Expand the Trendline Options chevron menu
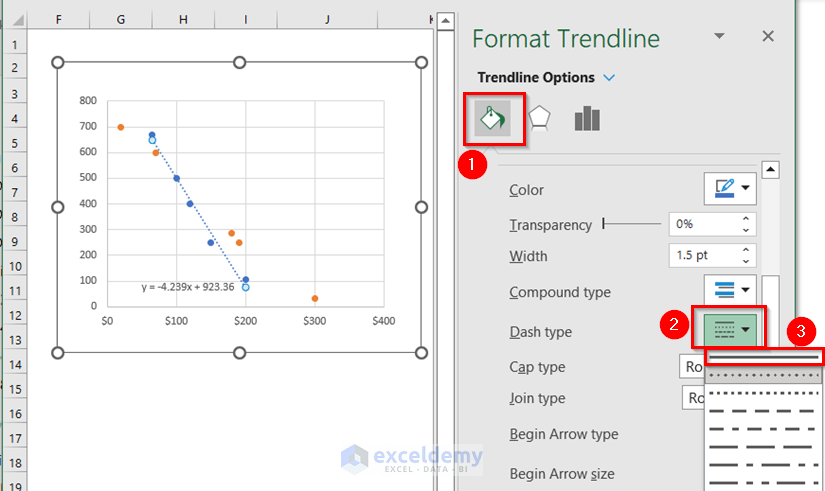Screen dimensions: 825x491 pyautogui.click(x=609, y=78)
